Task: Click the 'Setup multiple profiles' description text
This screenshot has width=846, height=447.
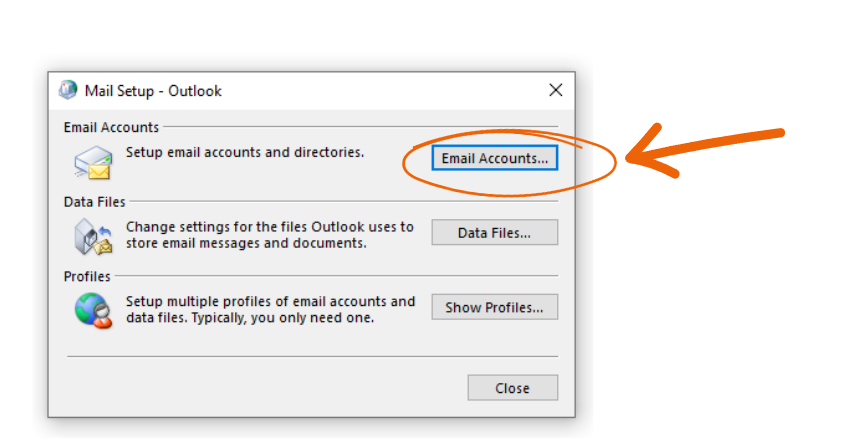Action: (x=270, y=309)
